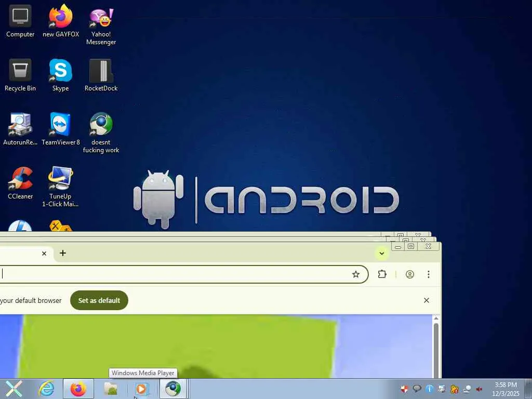Click the Set as default button
Image resolution: width=532 pixels, height=399 pixels.
(x=99, y=300)
